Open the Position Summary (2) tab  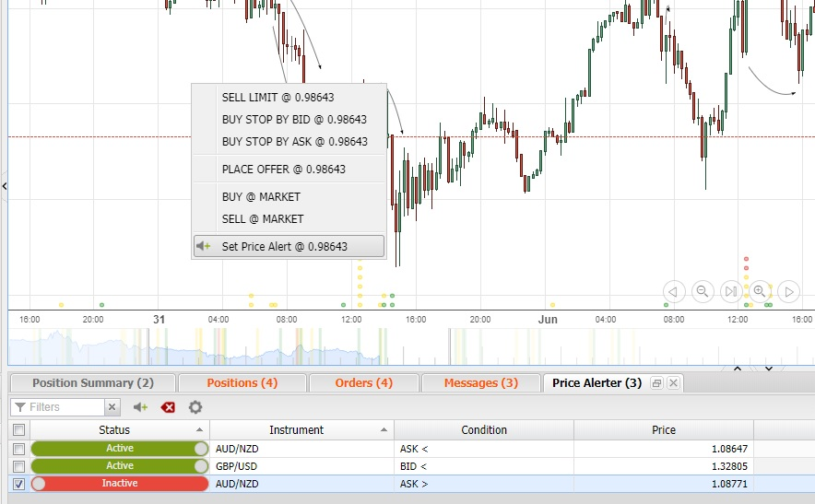pos(93,383)
